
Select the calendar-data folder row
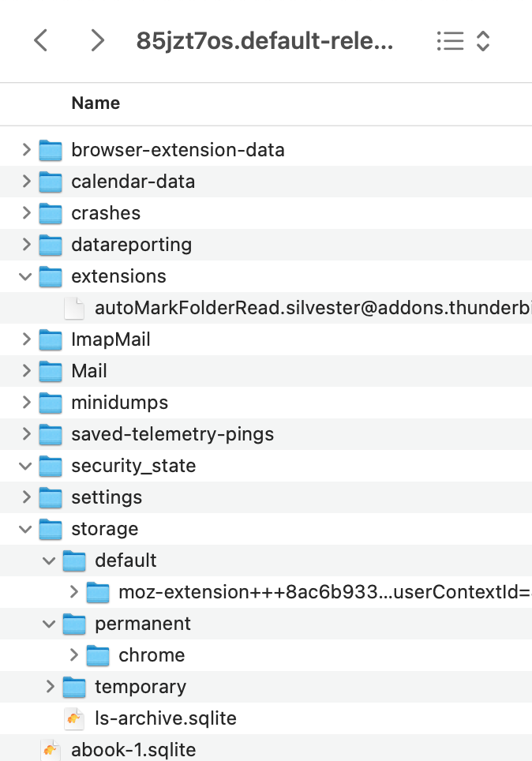coord(266,182)
